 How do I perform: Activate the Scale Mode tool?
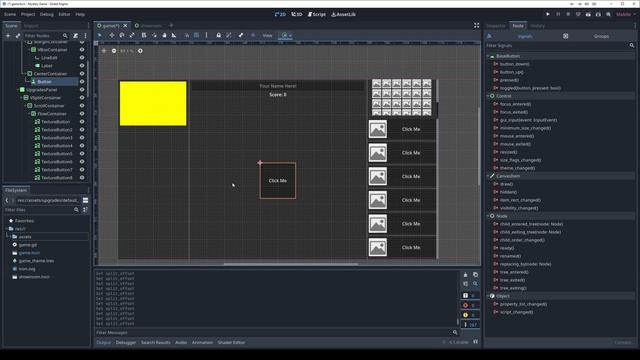132,36
